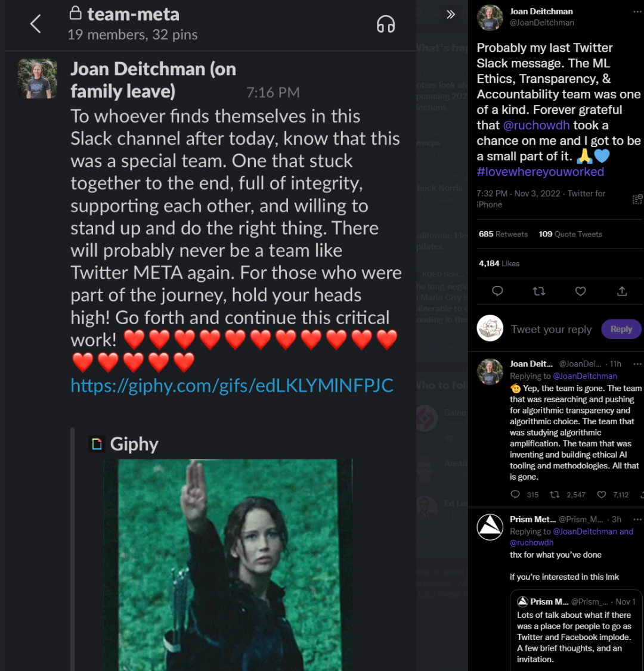
Task: Click the reply bubble icon under main tweet
Action: coord(497,291)
